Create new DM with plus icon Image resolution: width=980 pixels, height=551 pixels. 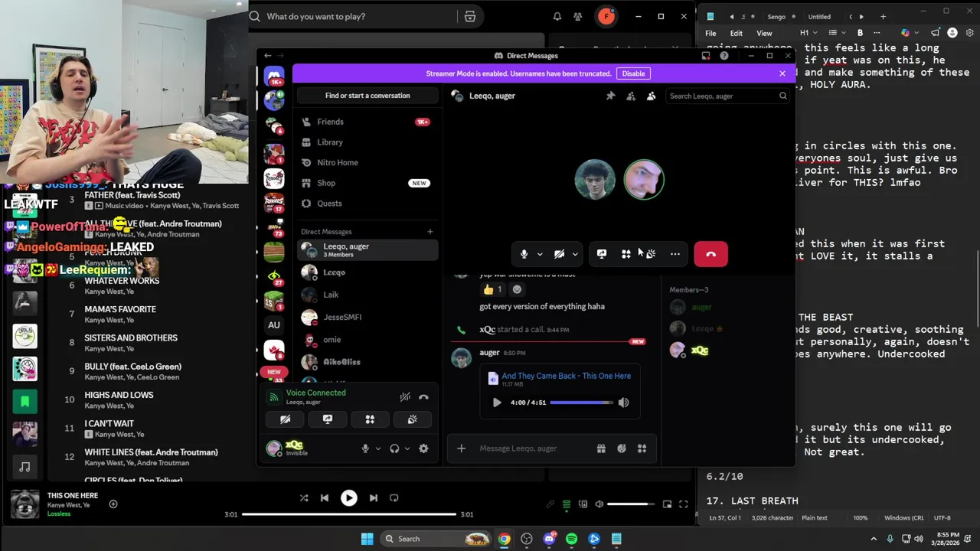click(430, 232)
